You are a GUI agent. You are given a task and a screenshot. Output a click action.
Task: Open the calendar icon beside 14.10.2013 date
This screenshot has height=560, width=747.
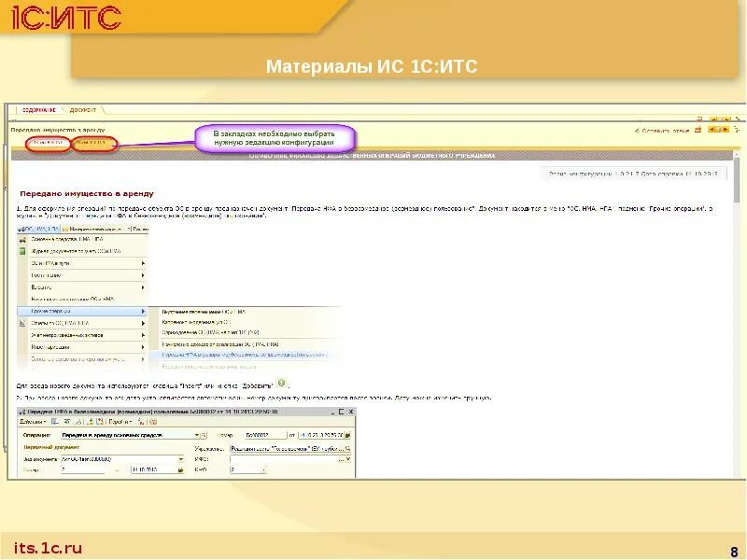(x=180, y=470)
